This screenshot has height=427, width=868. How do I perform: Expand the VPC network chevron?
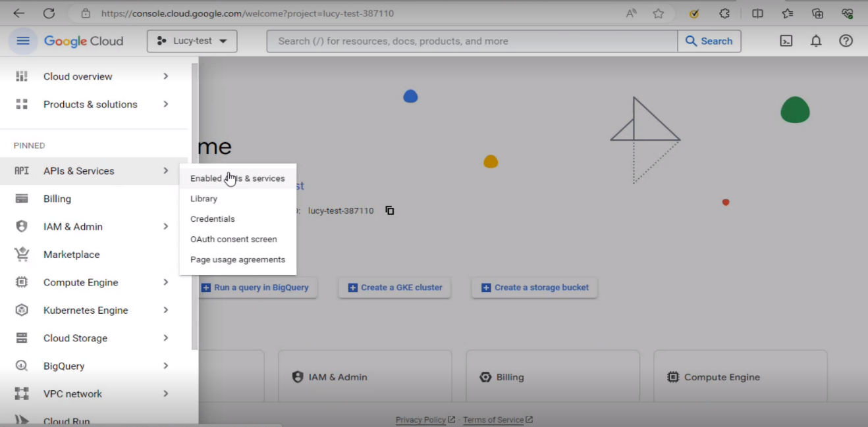coord(166,393)
